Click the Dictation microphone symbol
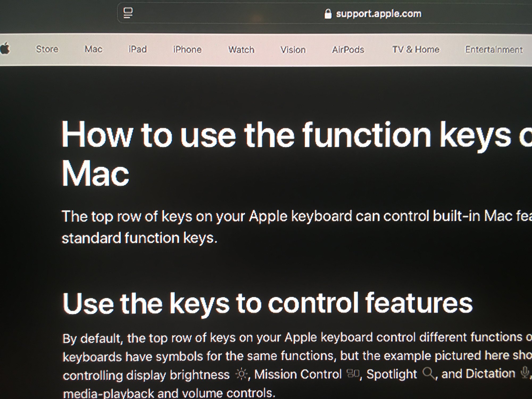The height and width of the screenshot is (399, 532). coord(525,372)
